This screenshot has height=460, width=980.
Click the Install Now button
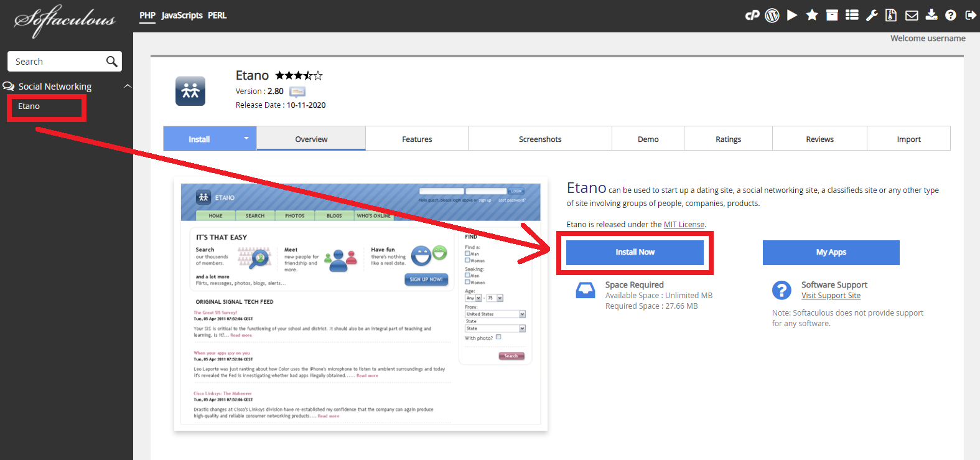pos(635,252)
